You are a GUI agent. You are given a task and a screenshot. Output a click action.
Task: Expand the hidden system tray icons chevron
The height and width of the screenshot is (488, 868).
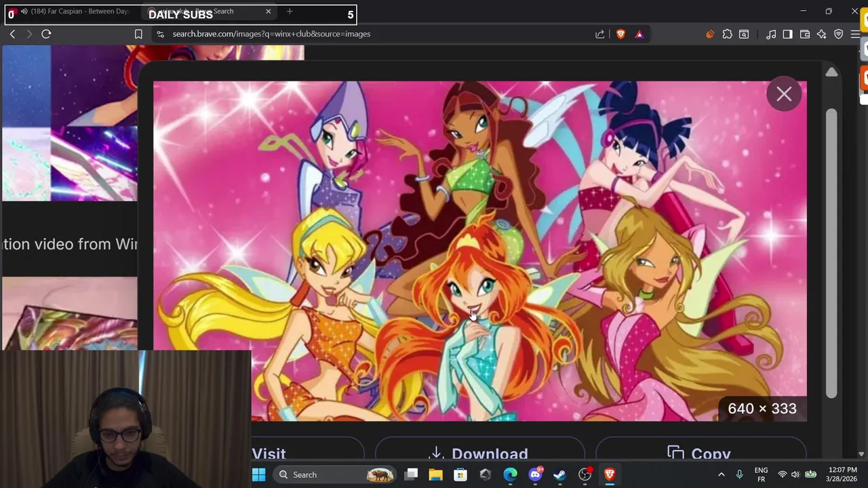721,474
